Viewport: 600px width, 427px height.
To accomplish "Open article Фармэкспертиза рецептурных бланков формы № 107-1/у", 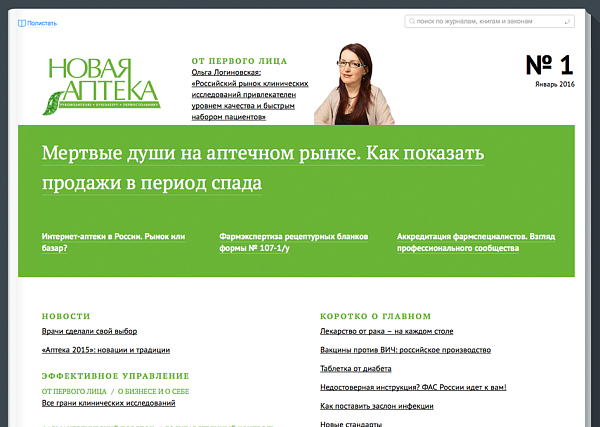I will pos(293,242).
